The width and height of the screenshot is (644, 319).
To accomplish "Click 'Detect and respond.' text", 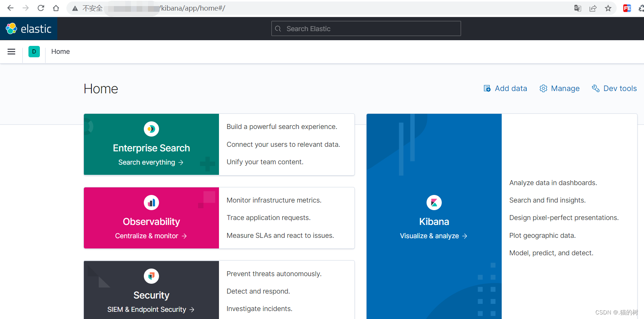I will [258, 291].
